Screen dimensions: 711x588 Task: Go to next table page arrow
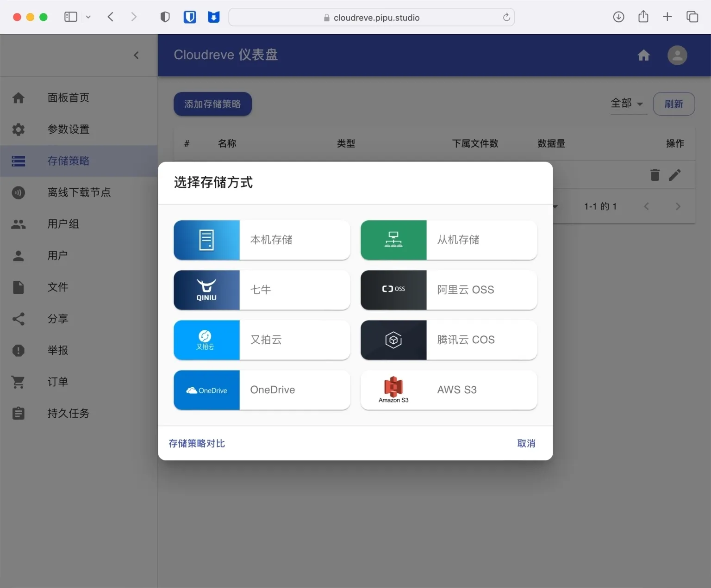click(678, 206)
